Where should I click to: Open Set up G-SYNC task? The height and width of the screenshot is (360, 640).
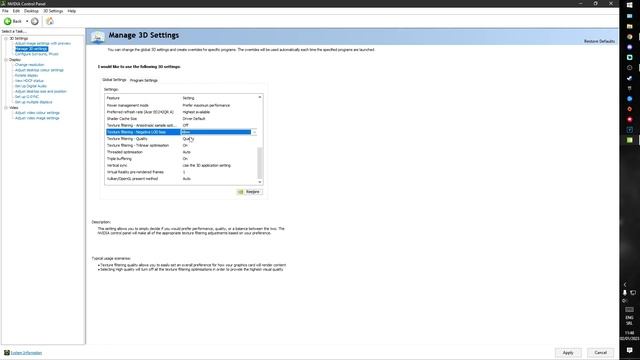tap(27, 97)
